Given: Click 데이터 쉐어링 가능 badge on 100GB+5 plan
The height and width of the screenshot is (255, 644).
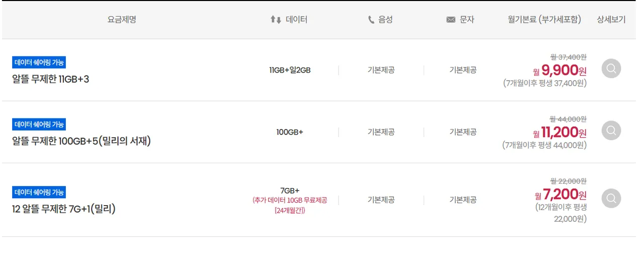Looking at the screenshot, I should tap(39, 124).
